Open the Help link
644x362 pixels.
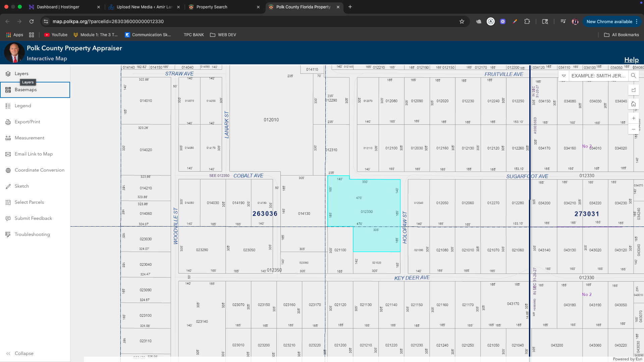tap(631, 60)
